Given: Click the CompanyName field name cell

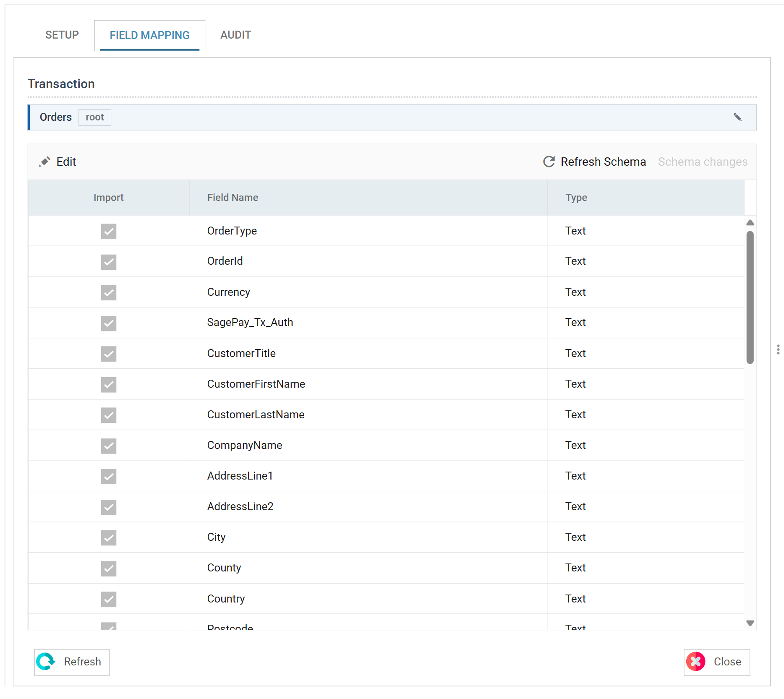Looking at the screenshot, I should pos(368,445).
